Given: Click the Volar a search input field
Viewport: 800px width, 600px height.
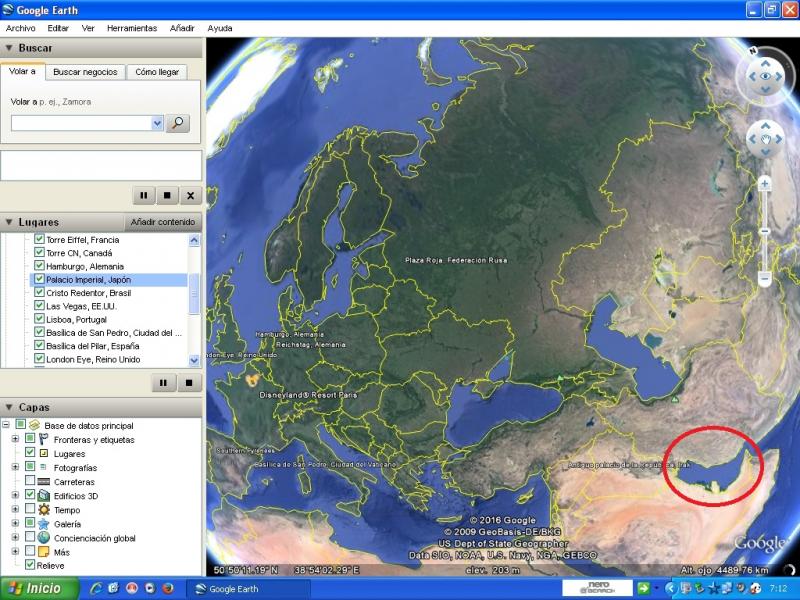Looking at the screenshot, I should [81, 123].
